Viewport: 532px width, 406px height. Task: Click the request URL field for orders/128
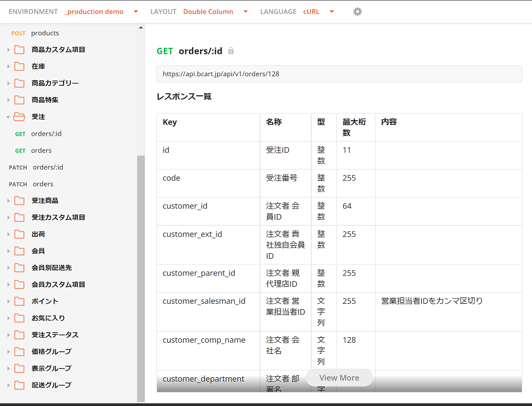coord(339,74)
